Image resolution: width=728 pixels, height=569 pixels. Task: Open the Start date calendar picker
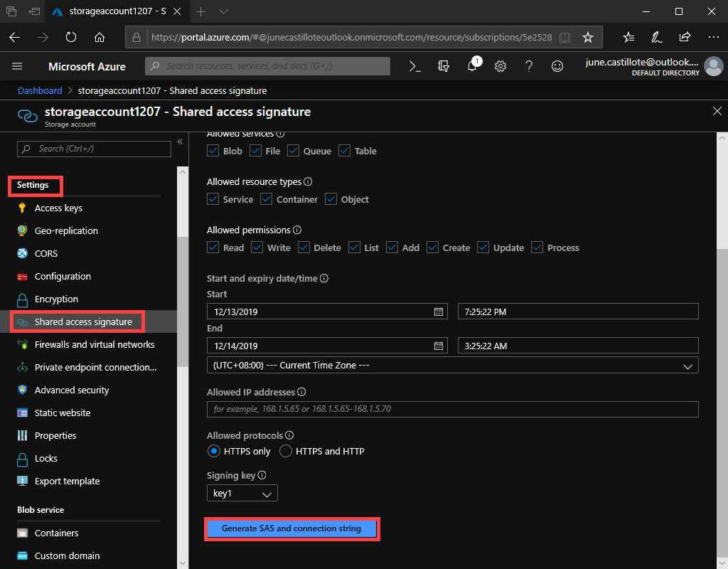point(438,312)
